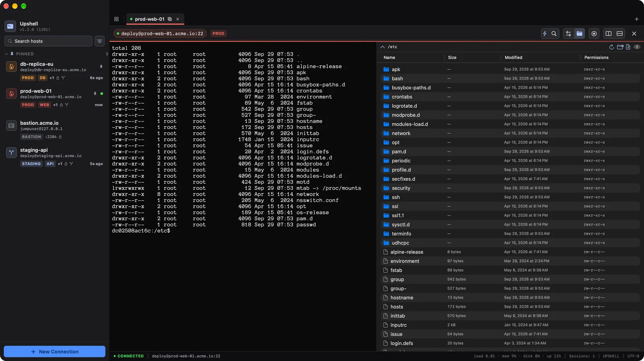Image resolution: width=644 pixels, height=361 pixels.
Task: Click the STAGING tag on staging-api
Action: point(31,164)
